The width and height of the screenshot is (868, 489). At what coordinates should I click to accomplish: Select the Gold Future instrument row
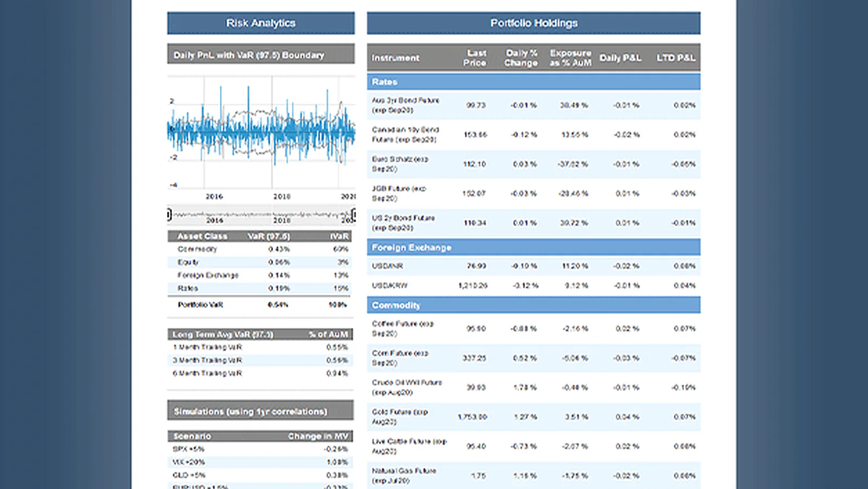click(x=534, y=417)
